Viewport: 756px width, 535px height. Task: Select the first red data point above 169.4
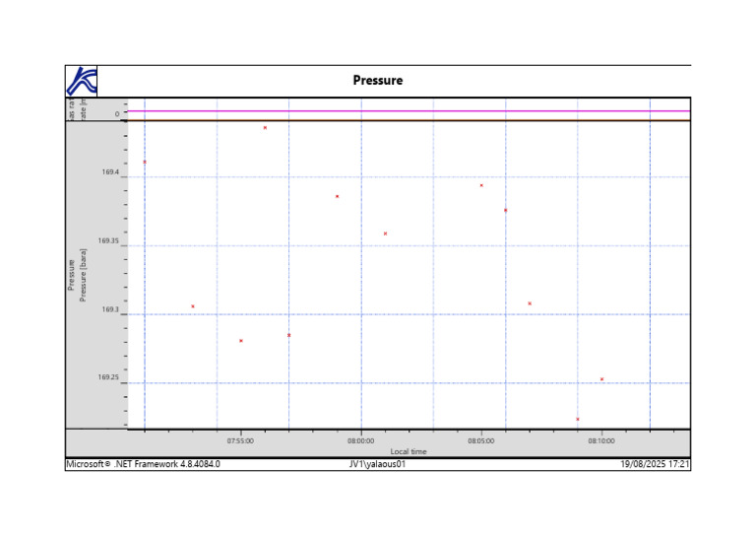point(145,163)
